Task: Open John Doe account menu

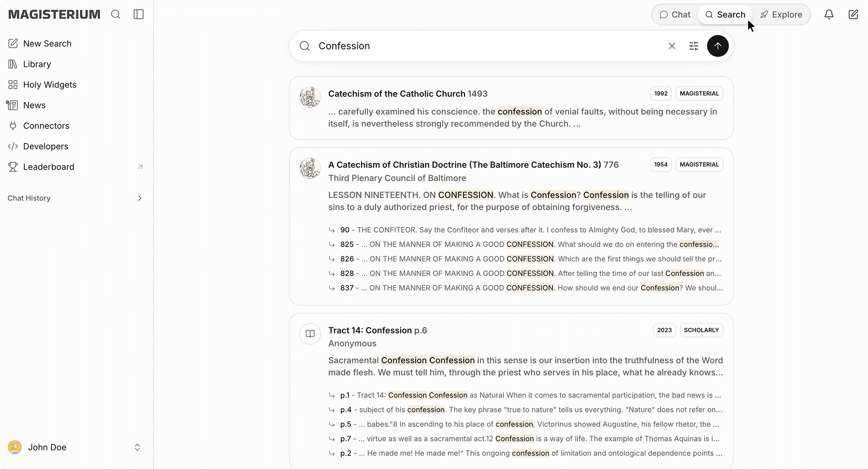Action: point(75,447)
